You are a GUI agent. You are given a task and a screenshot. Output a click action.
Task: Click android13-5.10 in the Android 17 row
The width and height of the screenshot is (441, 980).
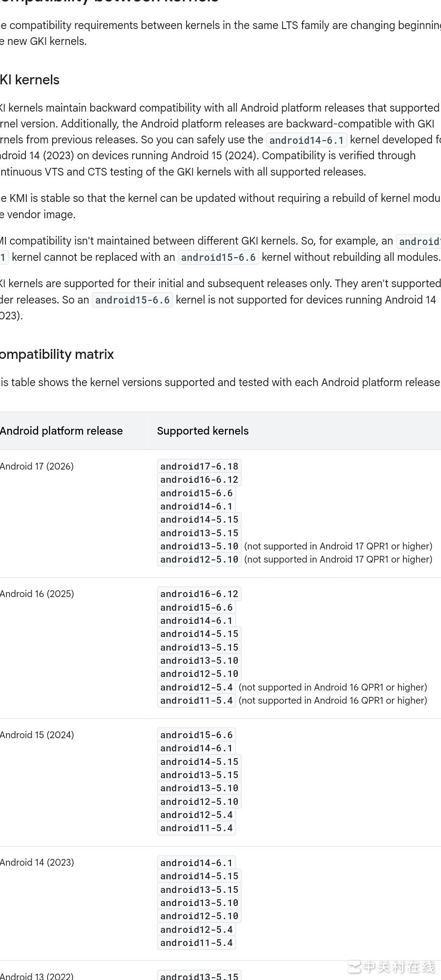point(199,546)
